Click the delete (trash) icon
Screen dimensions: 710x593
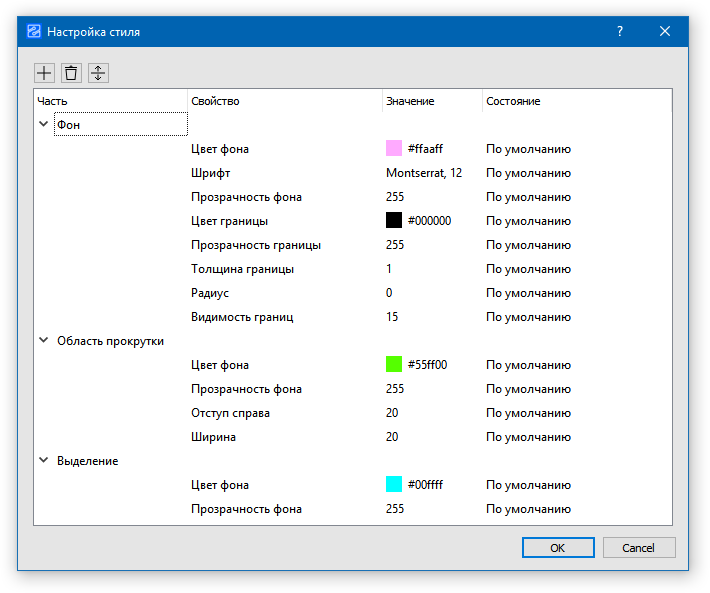[x=71, y=73]
